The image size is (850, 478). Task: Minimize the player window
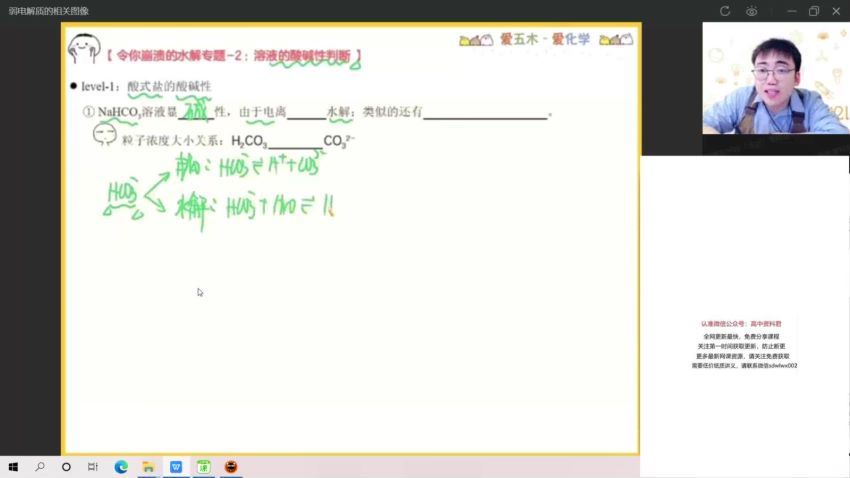pyautogui.click(x=792, y=11)
